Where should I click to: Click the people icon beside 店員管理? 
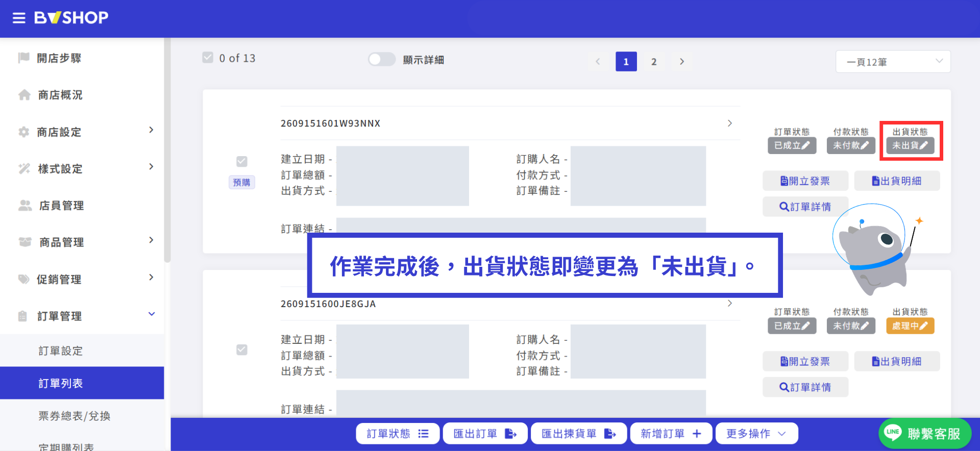coord(25,205)
